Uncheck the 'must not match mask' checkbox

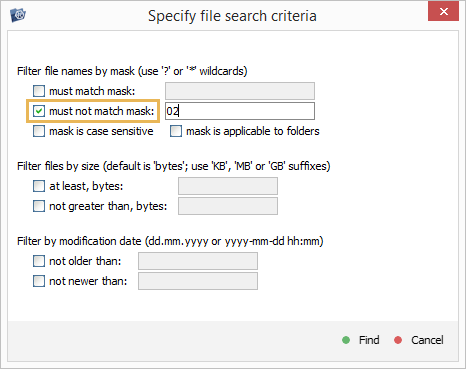click(x=39, y=111)
